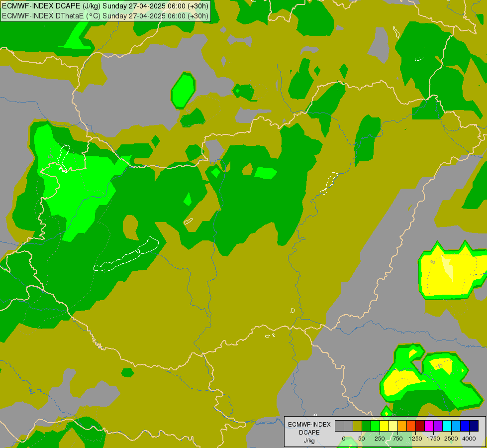Select the dark red legend swatch
Image resolution: width=487 pixels, height=448 pixels.
click(420, 426)
